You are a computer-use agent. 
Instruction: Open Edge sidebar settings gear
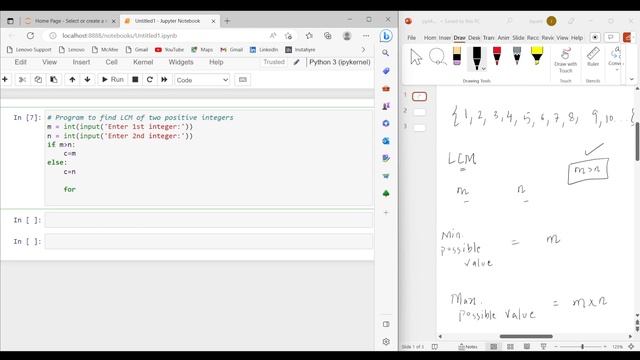pyautogui.click(x=386, y=341)
